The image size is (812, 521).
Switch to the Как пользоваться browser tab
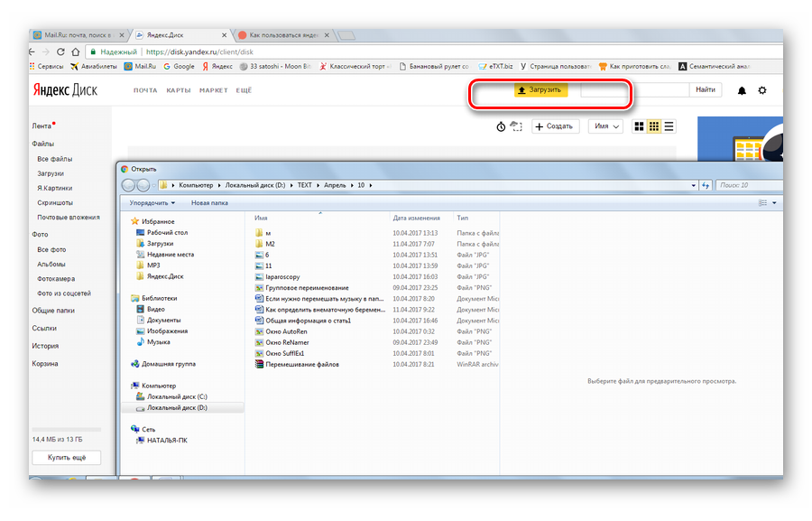point(282,35)
